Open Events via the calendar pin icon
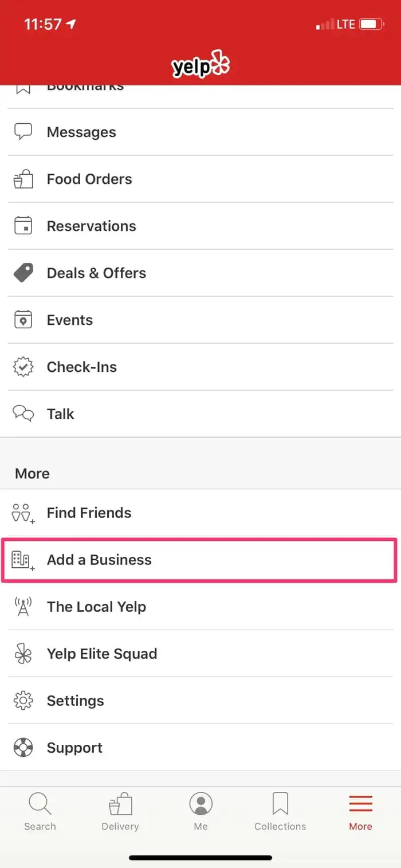This screenshot has height=868, width=401. point(23,320)
